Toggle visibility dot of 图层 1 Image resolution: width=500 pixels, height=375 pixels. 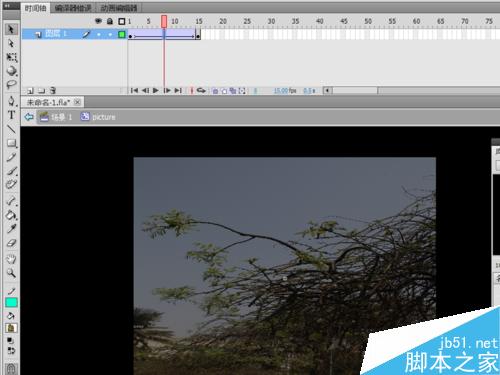pos(99,34)
